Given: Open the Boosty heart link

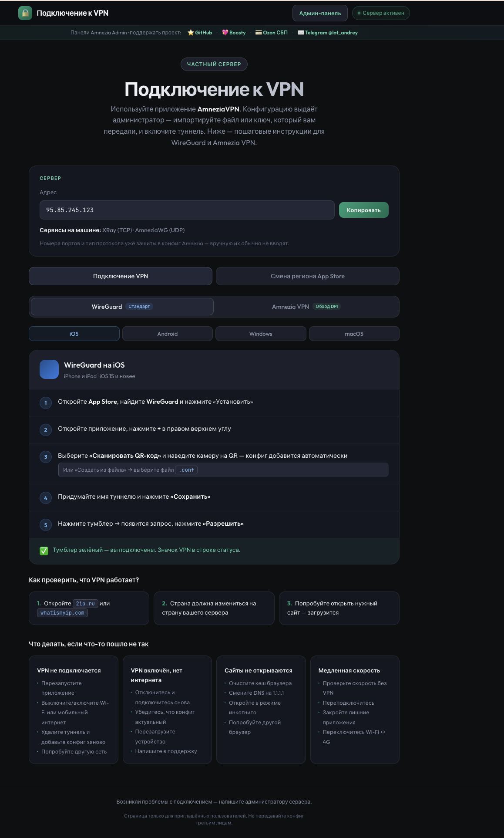Looking at the screenshot, I should click(x=234, y=33).
